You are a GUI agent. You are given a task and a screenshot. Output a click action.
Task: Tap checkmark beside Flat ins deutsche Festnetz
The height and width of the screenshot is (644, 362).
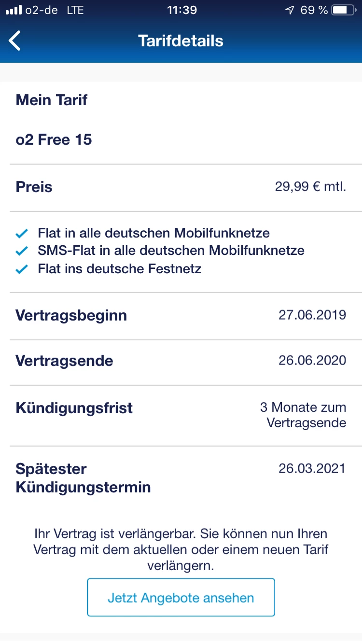(x=22, y=269)
